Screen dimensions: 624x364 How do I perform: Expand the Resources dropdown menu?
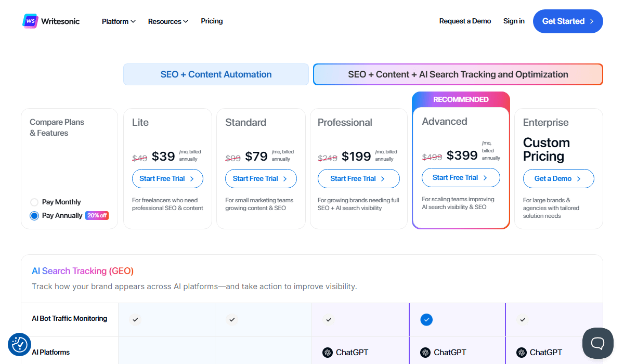tap(168, 21)
